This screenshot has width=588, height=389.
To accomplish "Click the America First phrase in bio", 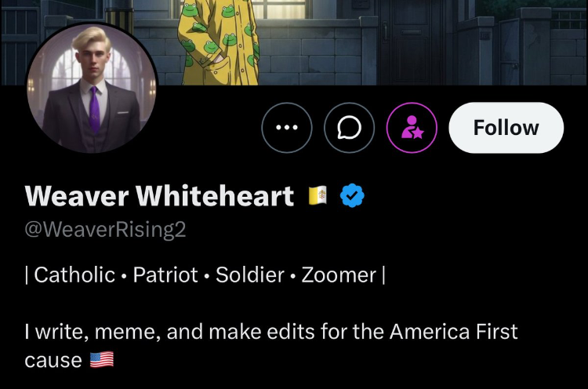I will pyautogui.click(x=454, y=332).
